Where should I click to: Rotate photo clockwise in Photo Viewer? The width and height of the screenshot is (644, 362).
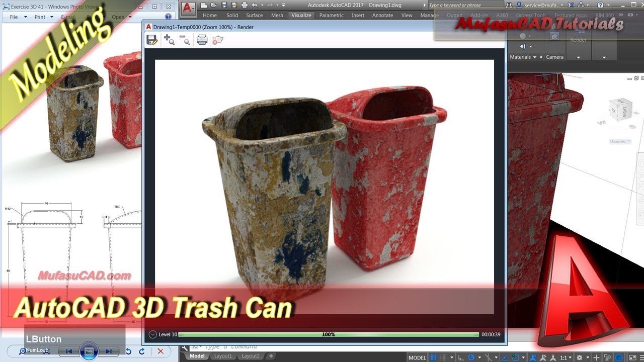pyautogui.click(x=142, y=351)
